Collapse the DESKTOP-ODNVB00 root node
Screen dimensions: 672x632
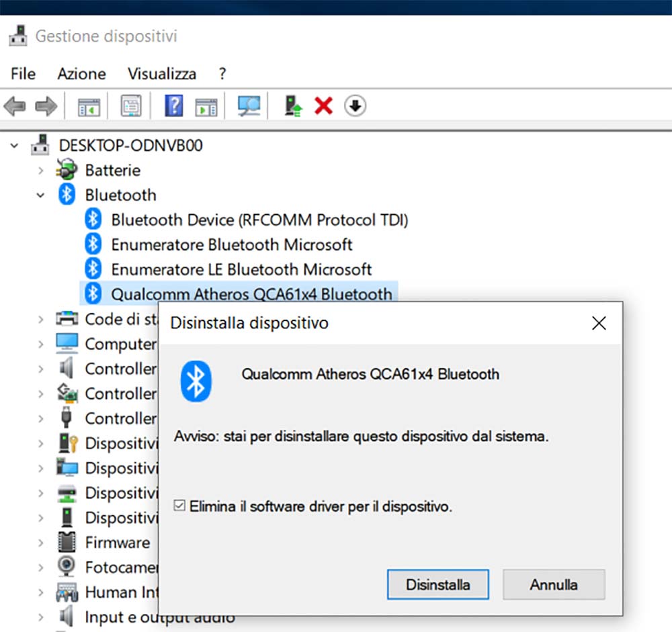14,146
